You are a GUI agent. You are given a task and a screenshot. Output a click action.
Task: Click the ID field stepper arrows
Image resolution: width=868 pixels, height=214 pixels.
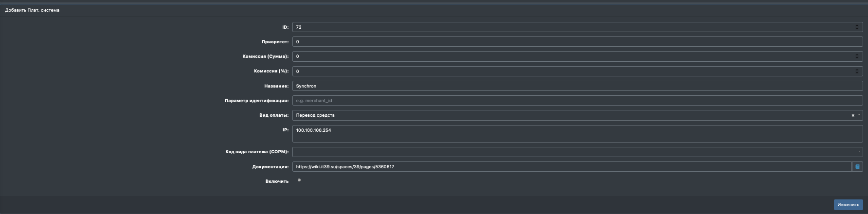857,27
